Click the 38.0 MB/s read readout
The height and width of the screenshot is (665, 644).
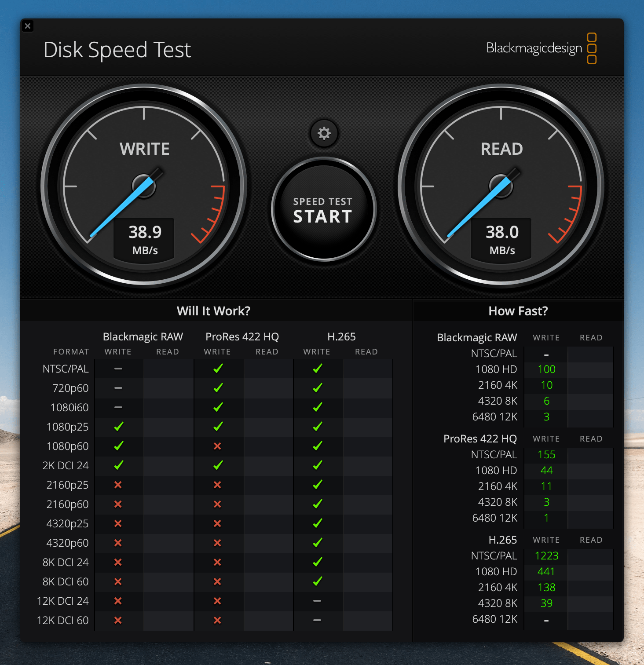pyautogui.click(x=502, y=239)
